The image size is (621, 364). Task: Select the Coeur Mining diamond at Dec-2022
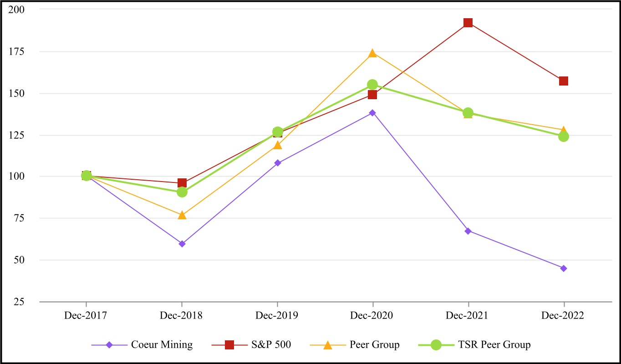pyautogui.click(x=564, y=268)
